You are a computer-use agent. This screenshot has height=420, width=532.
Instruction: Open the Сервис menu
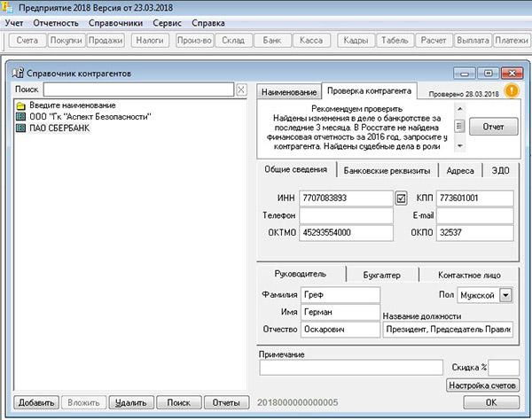pyautogui.click(x=166, y=21)
